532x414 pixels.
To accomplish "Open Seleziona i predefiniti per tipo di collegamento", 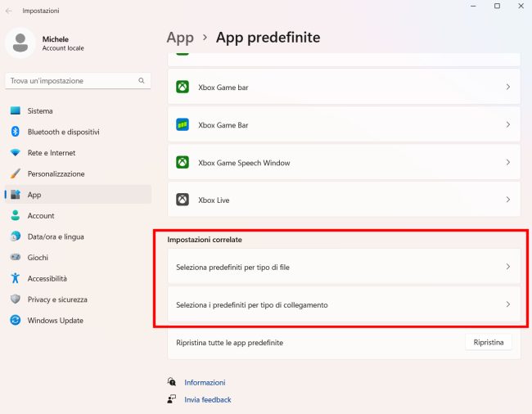I will pyautogui.click(x=344, y=304).
